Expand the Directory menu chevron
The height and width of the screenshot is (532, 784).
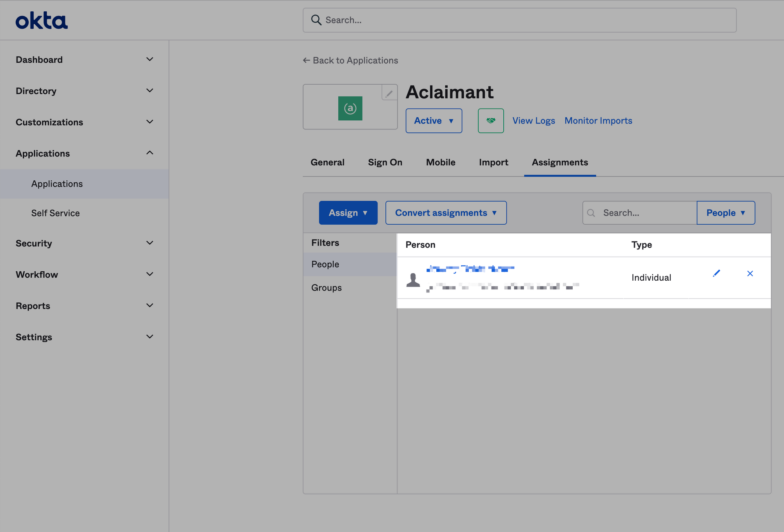[150, 91]
